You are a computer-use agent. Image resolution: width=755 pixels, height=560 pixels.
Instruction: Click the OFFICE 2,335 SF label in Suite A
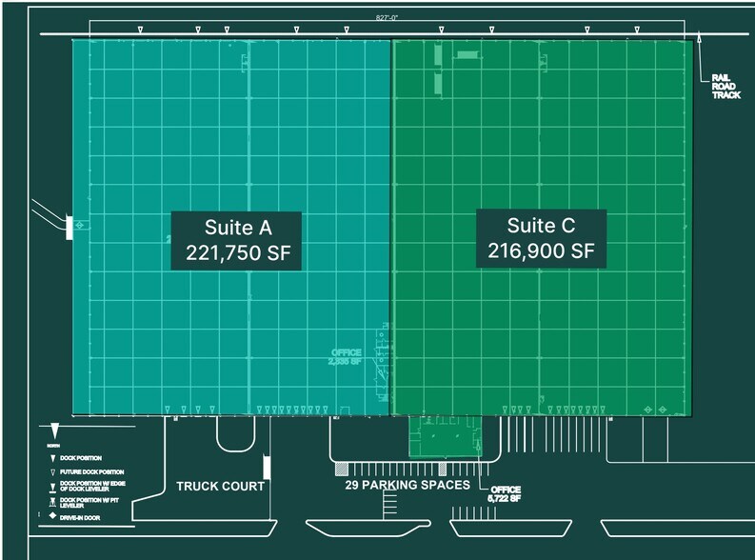345,357
